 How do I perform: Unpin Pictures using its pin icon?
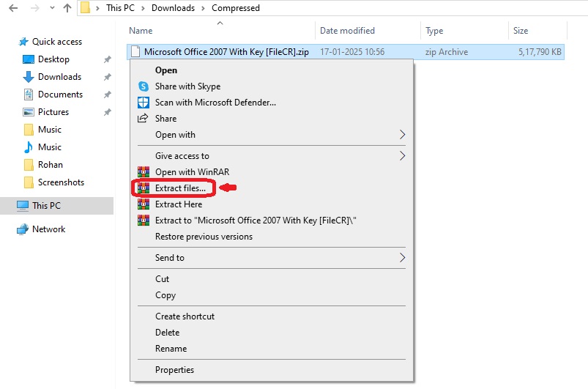pos(108,112)
